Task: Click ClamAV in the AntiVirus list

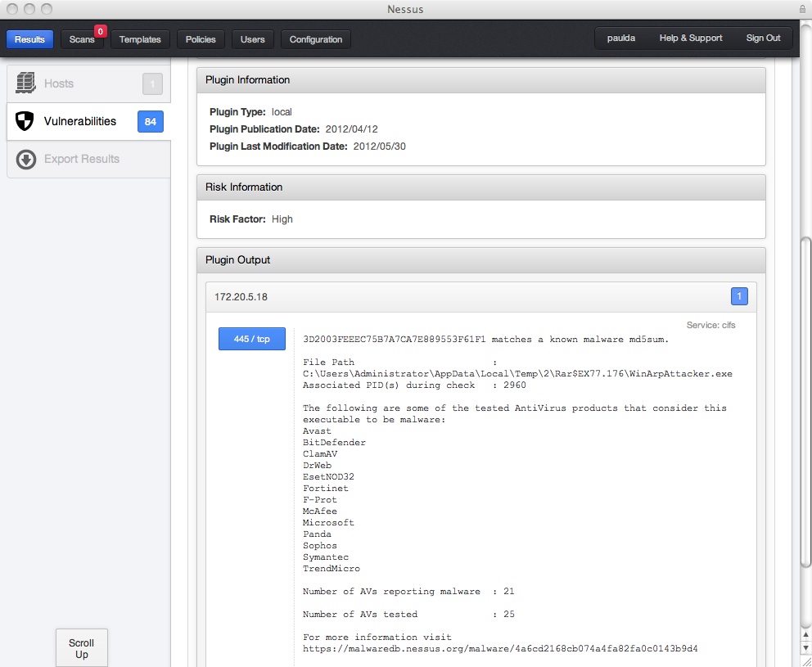Action: (320, 453)
